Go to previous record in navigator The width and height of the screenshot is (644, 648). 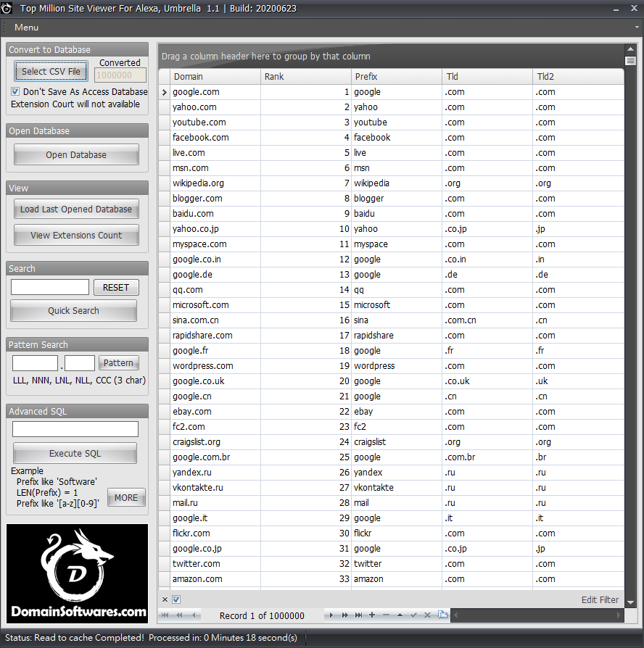pos(194,615)
